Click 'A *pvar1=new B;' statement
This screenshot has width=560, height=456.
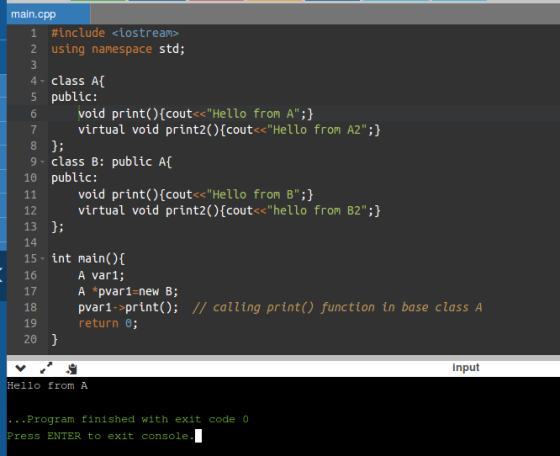pyautogui.click(x=128, y=291)
